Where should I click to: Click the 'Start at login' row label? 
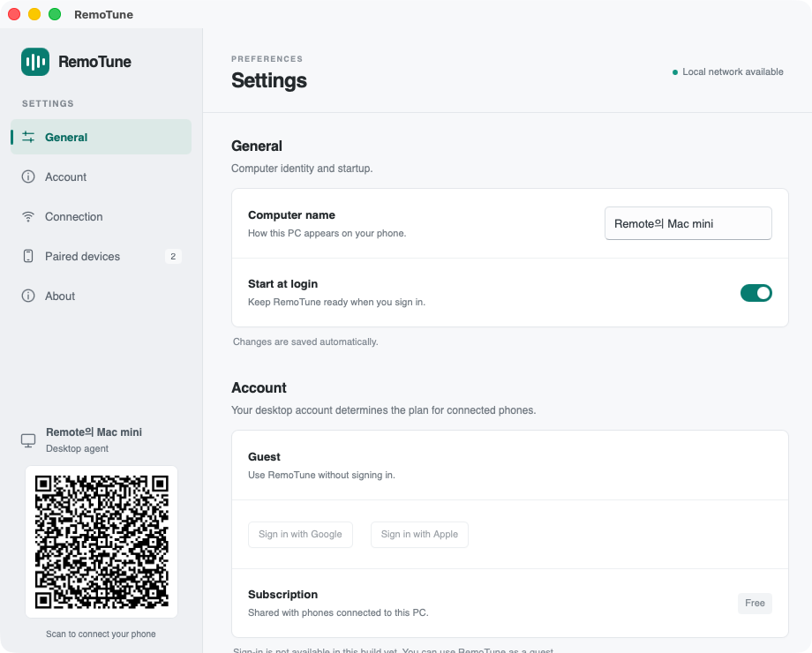tap(282, 284)
